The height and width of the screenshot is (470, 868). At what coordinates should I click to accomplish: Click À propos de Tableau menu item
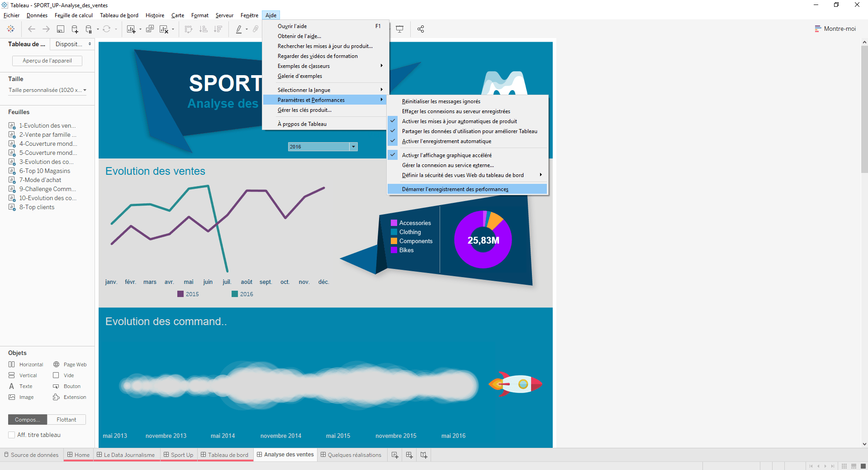point(324,124)
